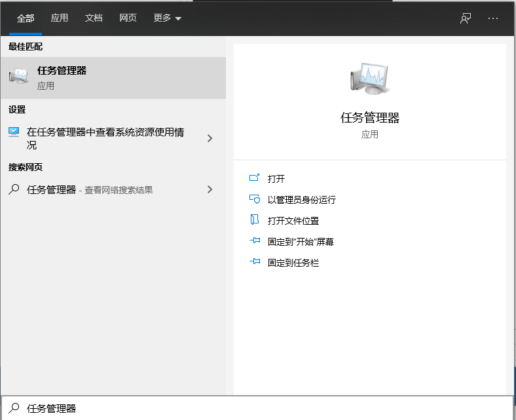
Task: Choose 固定到"开始"屏幕
Action: pyautogui.click(x=301, y=242)
